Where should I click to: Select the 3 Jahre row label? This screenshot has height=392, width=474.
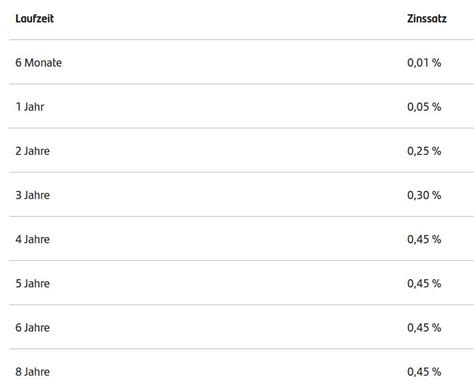pos(32,195)
